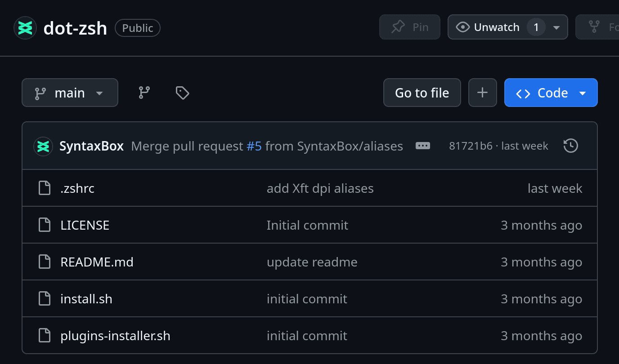Click SyntaxBox avatar in commit row
The image size is (619, 364).
tap(43, 146)
